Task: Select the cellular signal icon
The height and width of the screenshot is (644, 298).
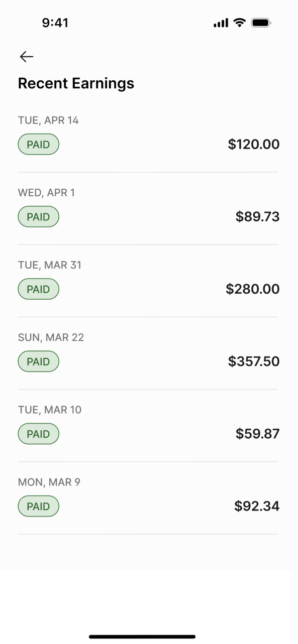Action: click(220, 22)
